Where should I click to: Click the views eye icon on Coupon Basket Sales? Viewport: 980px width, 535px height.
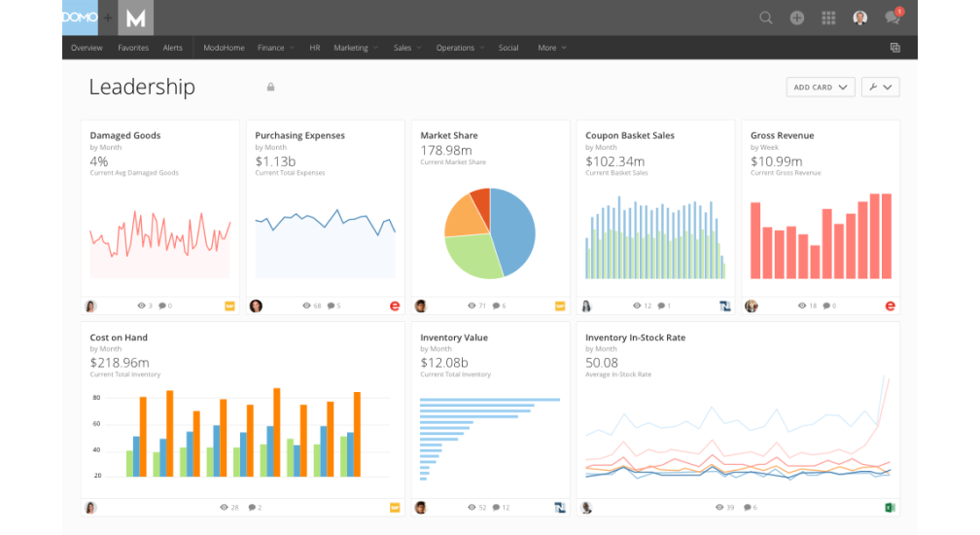(637, 306)
